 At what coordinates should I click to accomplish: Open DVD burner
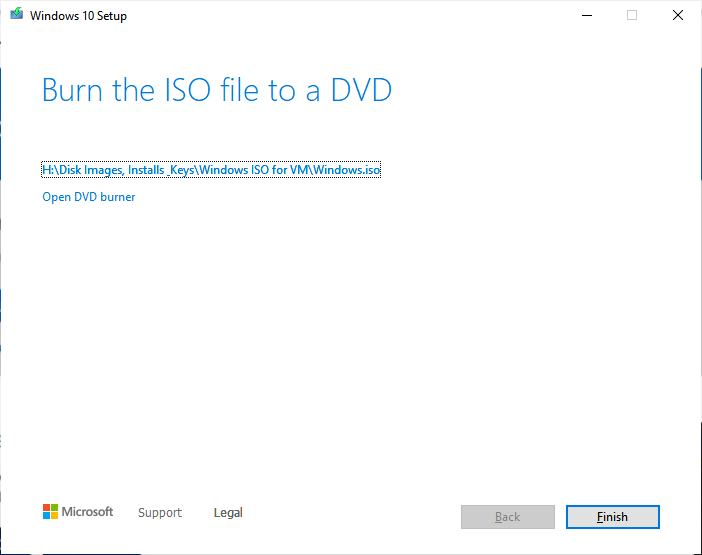click(88, 197)
